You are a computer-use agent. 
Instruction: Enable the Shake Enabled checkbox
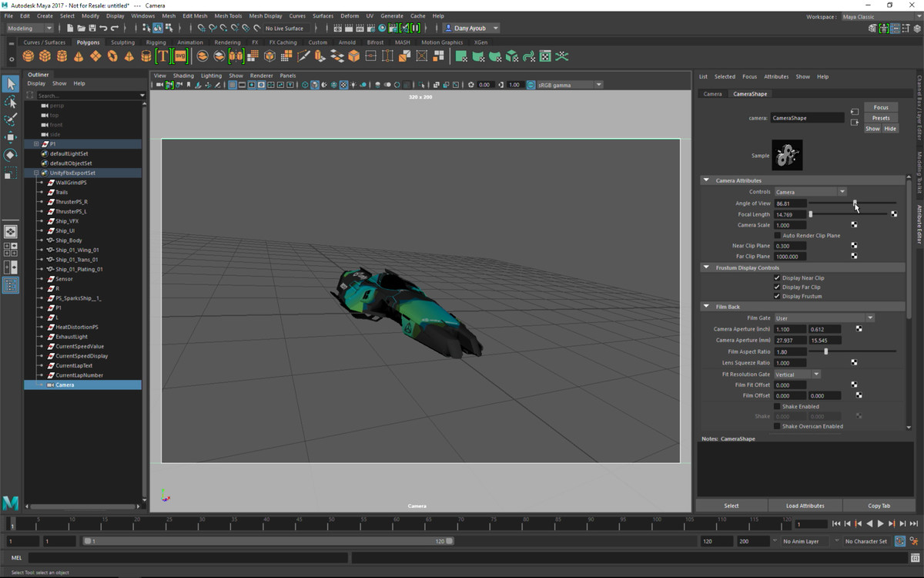point(777,406)
